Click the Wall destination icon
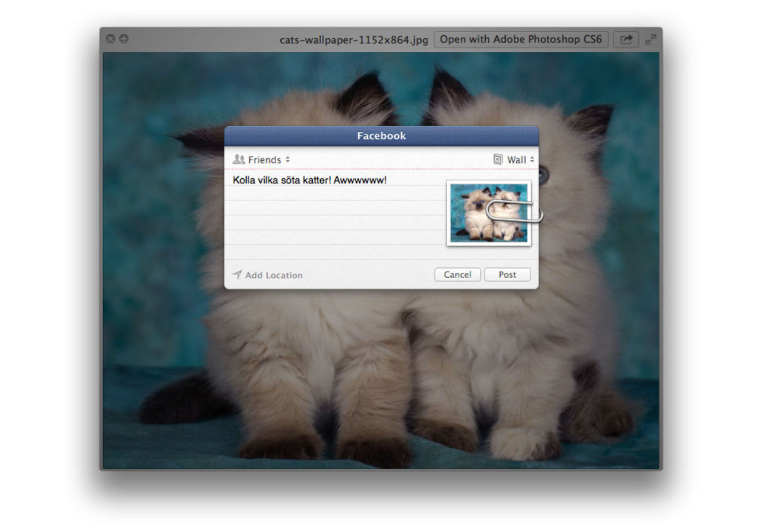 497,159
